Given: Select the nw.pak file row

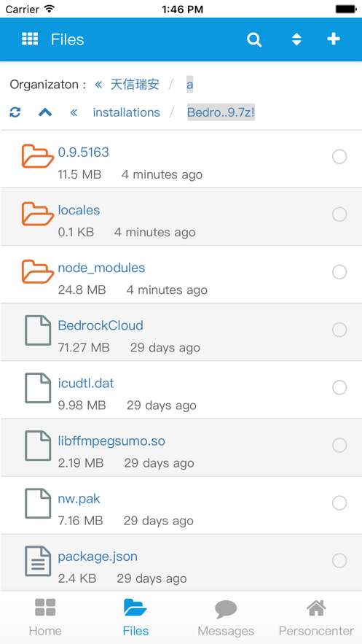Looking at the screenshot, I should click(181, 505).
